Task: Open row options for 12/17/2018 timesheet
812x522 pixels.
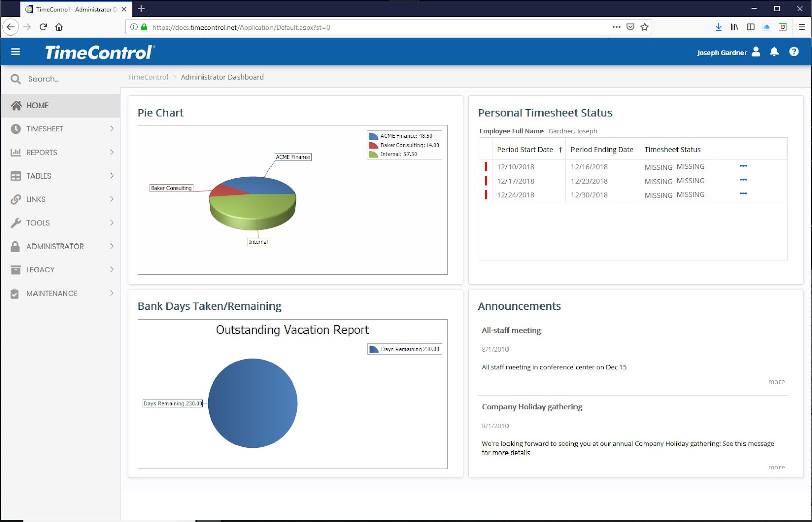Action: click(743, 180)
